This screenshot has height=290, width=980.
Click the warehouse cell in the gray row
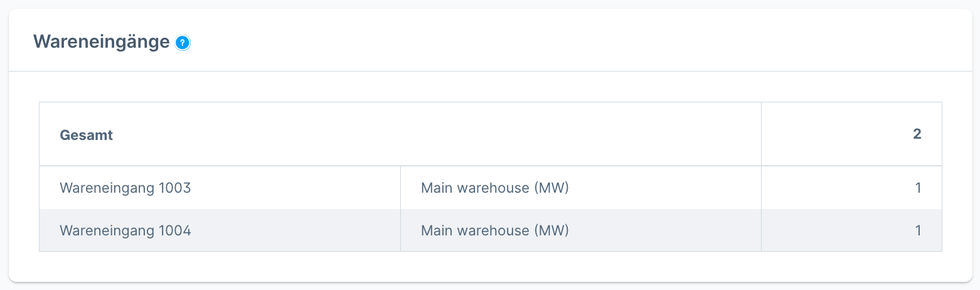click(580, 230)
